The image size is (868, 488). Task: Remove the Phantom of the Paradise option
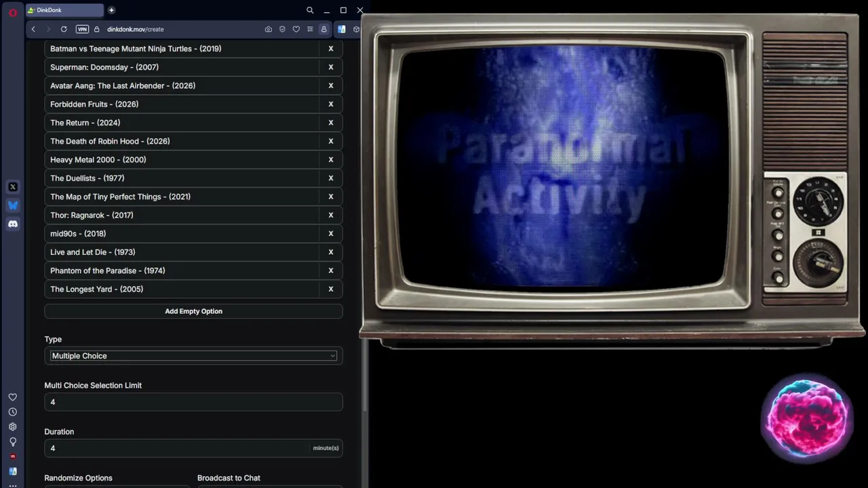331,270
